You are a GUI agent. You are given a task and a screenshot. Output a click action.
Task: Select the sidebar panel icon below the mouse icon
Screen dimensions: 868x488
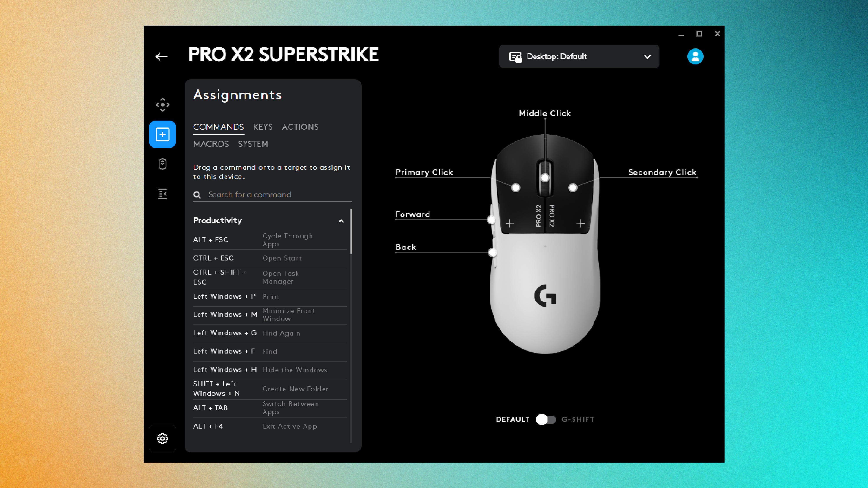click(x=163, y=194)
